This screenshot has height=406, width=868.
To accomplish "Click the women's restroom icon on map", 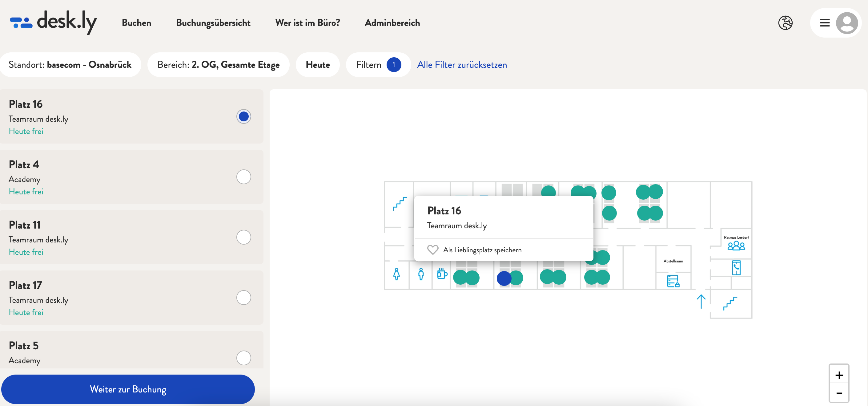I will 396,274.
